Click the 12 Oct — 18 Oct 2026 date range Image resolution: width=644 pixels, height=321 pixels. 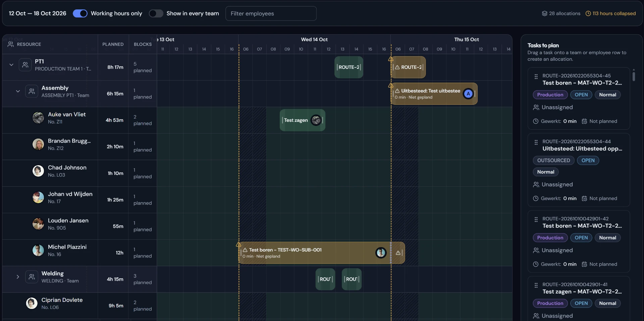coord(38,13)
